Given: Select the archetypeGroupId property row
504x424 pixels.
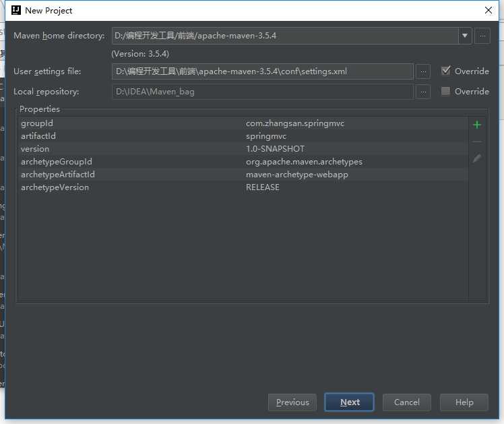Looking at the screenshot, I should [243, 162].
